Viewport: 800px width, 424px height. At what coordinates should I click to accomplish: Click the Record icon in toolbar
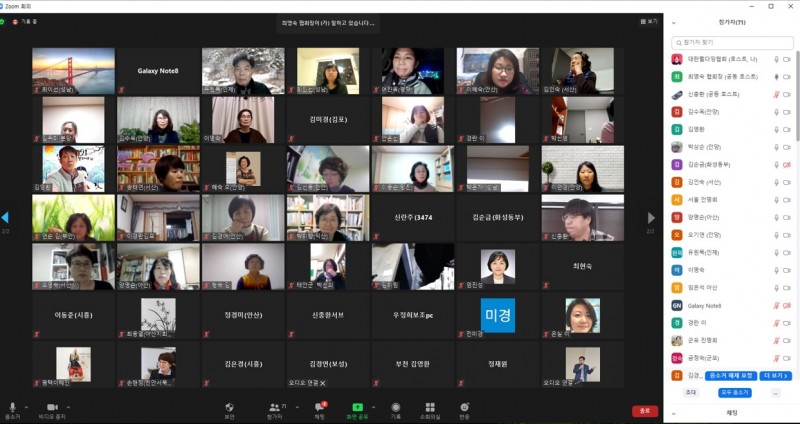[x=395, y=407]
